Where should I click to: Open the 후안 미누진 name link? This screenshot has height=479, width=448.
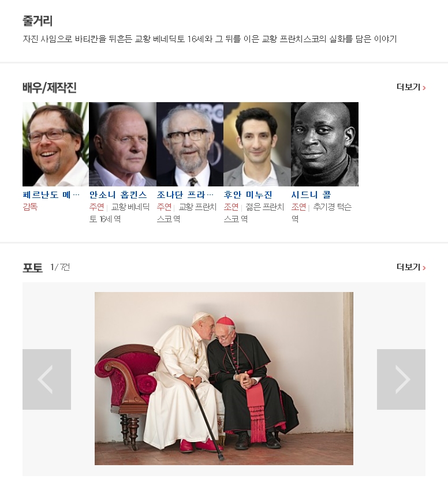(248, 194)
